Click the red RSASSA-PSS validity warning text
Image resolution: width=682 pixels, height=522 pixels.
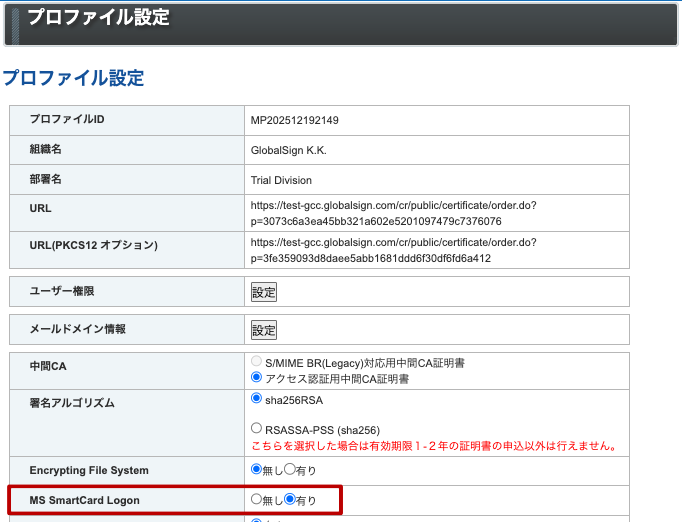pos(433,446)
